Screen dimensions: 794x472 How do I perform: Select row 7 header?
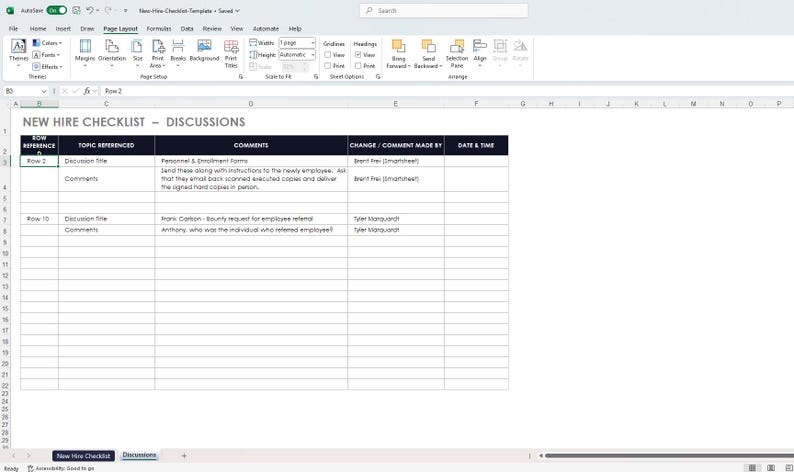[x=5, y=219]
